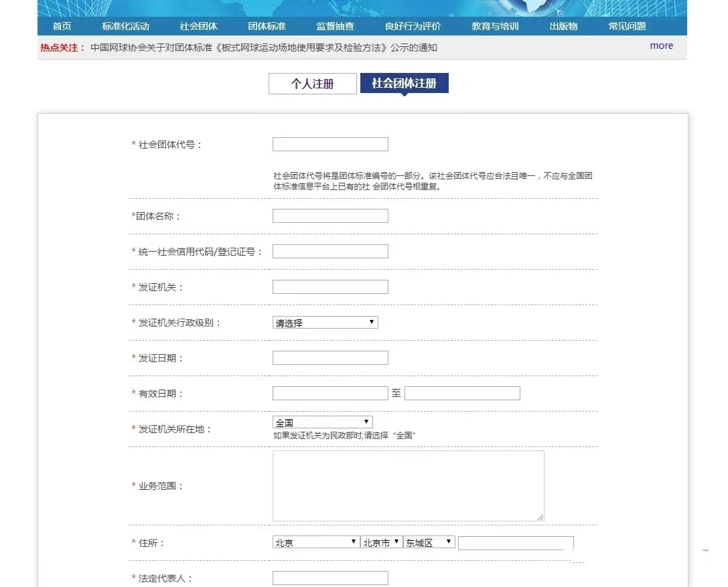This screenshot has height=587, width=728.
Task: Click the 法定代表人 input field
Action: [330, 578]
